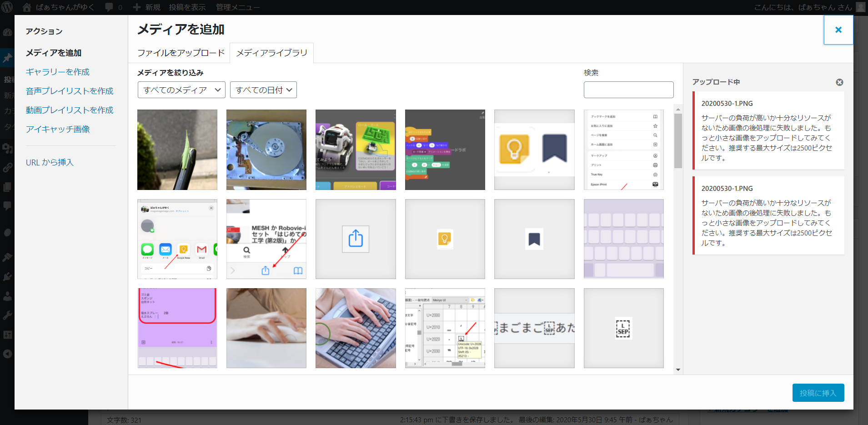Open the Links icon in admin sidebar

(7, 168)
